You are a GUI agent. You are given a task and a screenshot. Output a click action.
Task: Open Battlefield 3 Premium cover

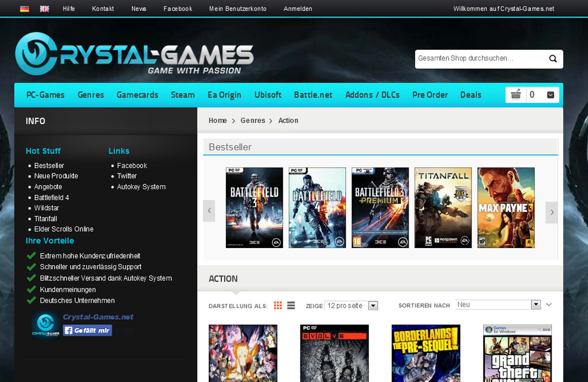380,207
